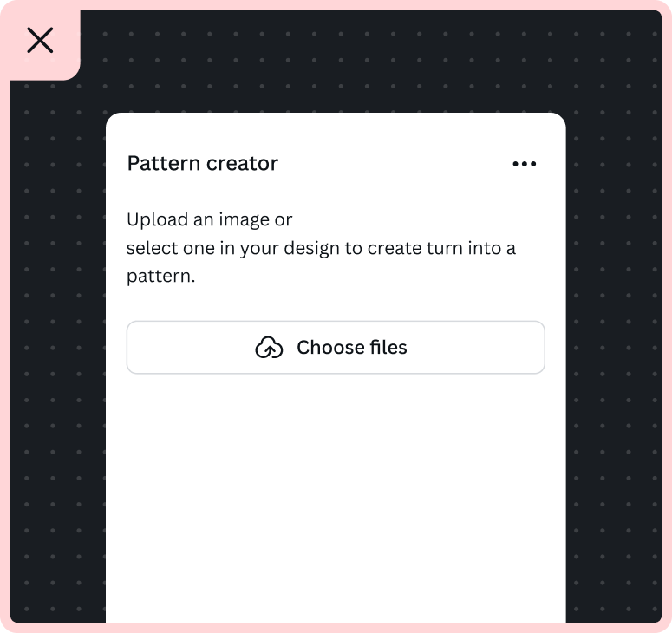Close the panel using the X icon
Viewport: 672px width, 633px height.
(x=40, y=40)
